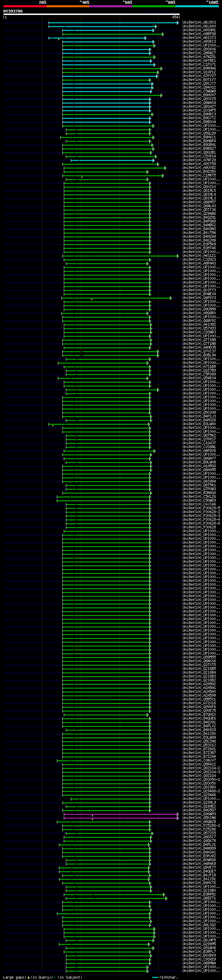The image size is (222, 980).
Task: Open the hit UniRef100_A9SAM1
Action: click(x=199, y=30)
